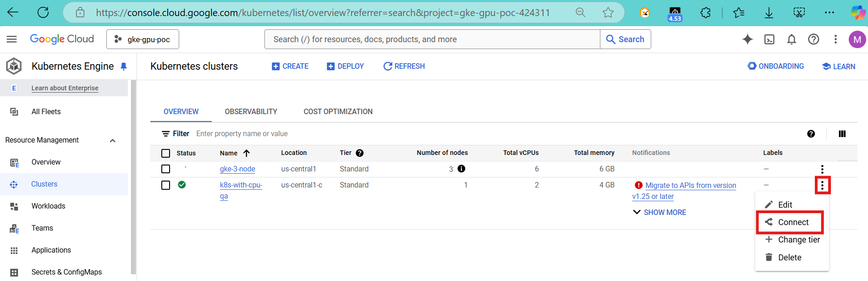Viewport: 868px width, 281px height.
Task: Expand SHOW MORE notifications
Action: 659,212
